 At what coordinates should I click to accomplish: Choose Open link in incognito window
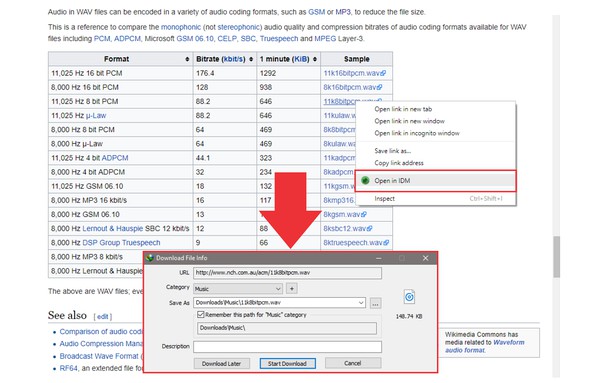point(417,134)
